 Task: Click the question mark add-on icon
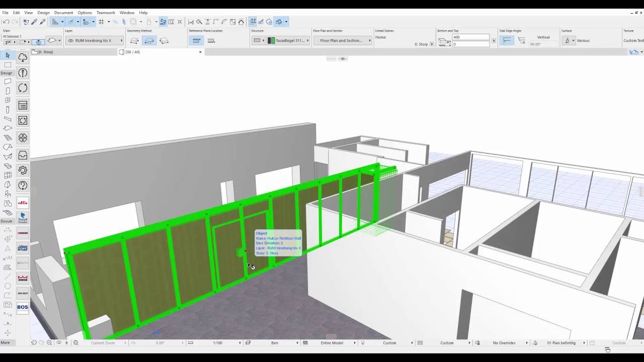[23, 186]
